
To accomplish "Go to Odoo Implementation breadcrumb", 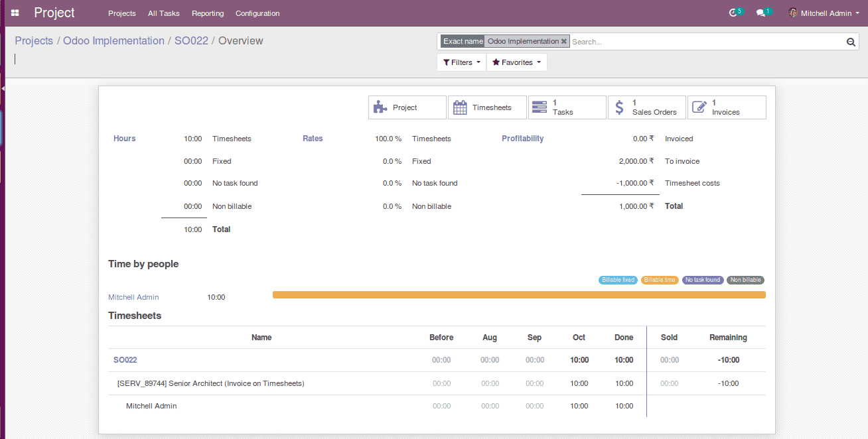I will [113, 40].
